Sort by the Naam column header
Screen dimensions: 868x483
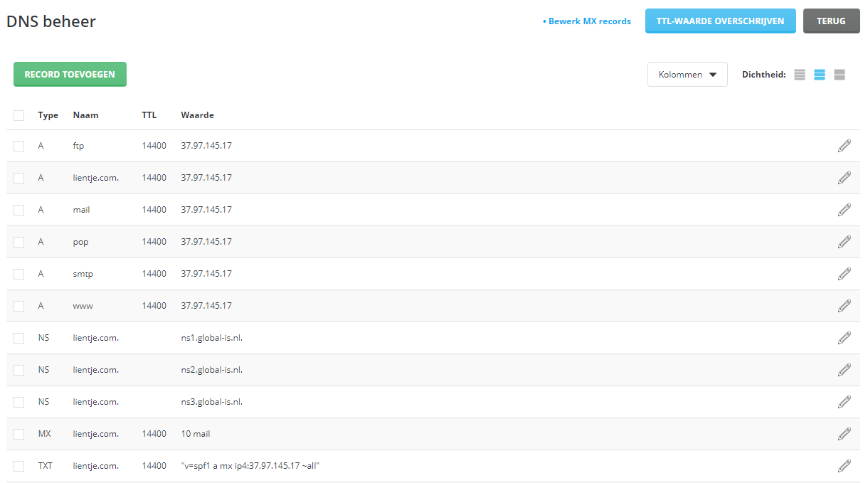coord(85,115)
